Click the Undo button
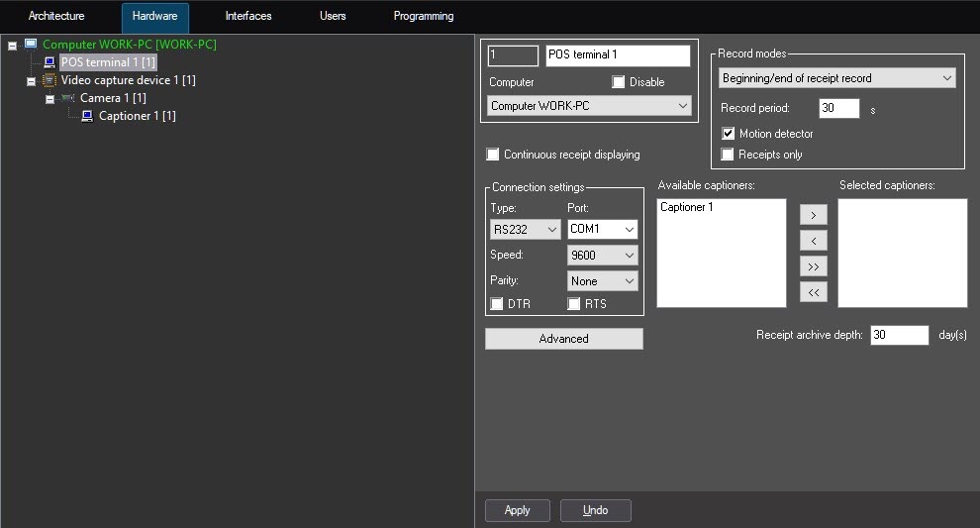The height and width of the screenshot is (528, 980). click(x=596, y=510)
